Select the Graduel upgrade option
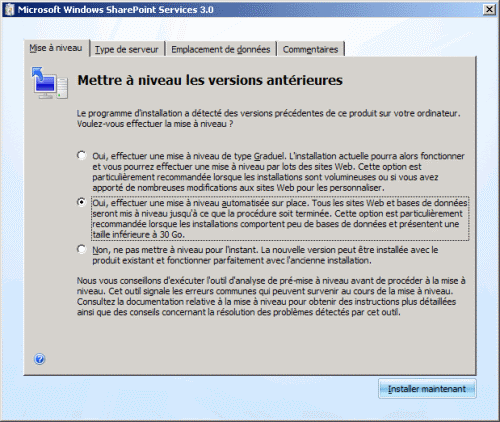Screen dimensions: 500x422 click(81, 155)
